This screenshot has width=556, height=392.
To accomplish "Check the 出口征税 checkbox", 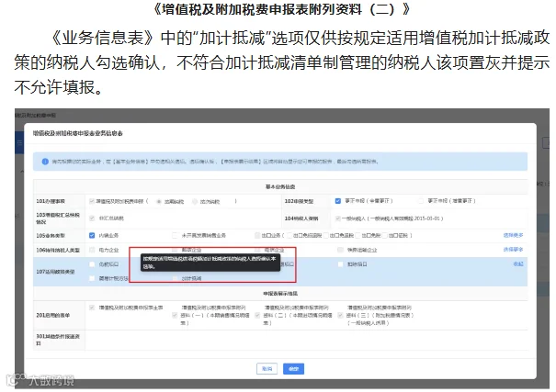I will click(x=384, y=235).
